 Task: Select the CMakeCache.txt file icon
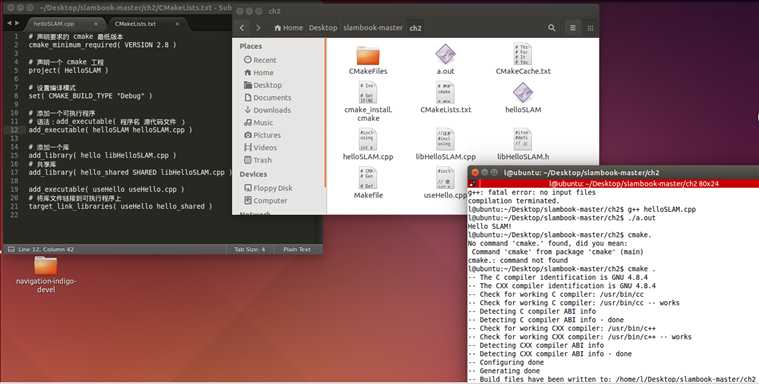click(x=523, y=54)
